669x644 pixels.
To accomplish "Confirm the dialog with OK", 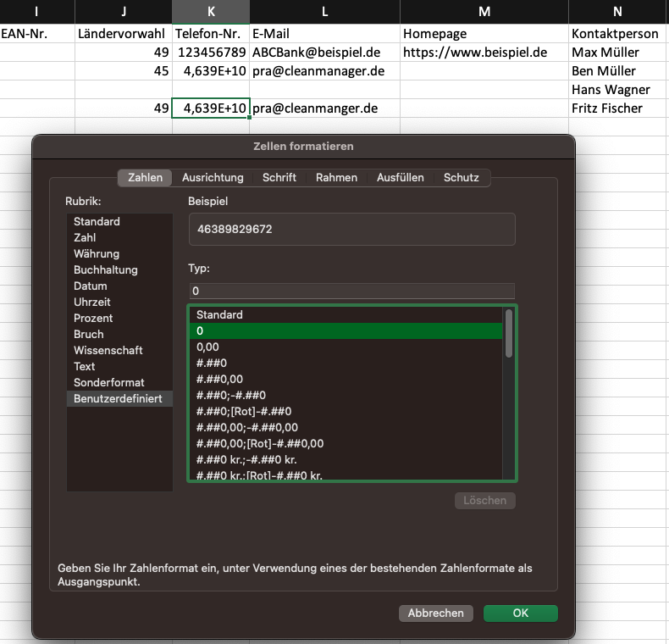I will point(520,613).
